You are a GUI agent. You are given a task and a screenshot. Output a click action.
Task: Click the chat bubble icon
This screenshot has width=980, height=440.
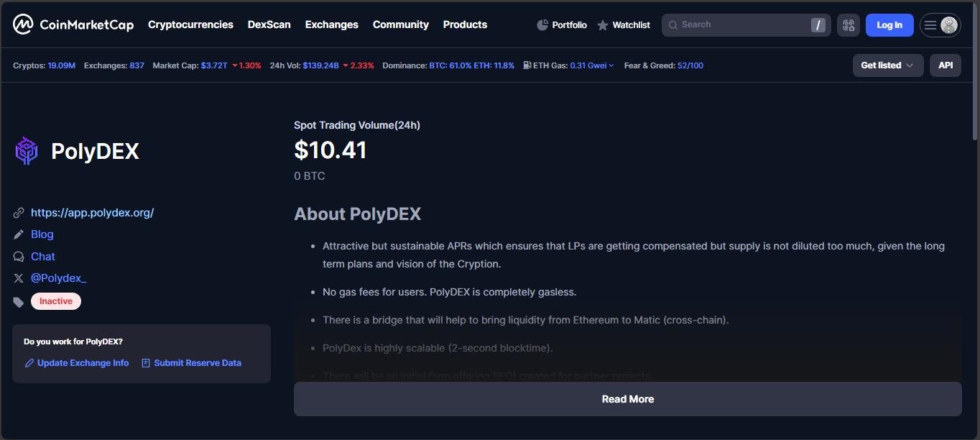coord(19,257)
